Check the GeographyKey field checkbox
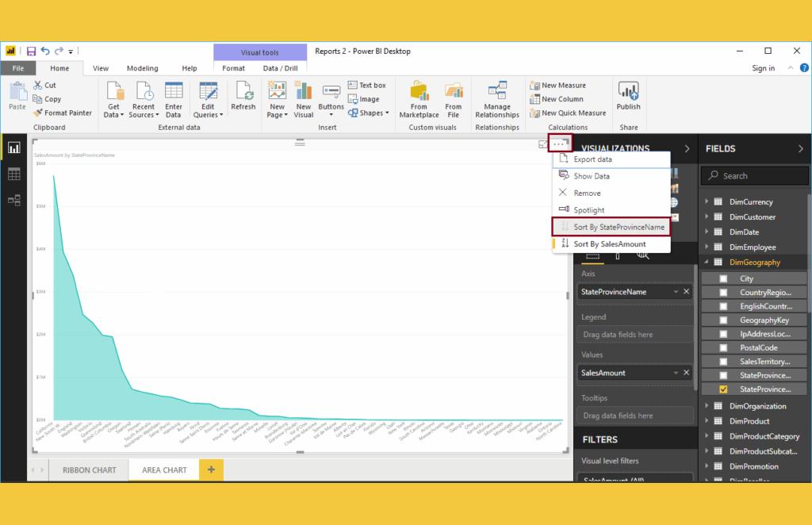812x525 pixels. (723, 320)
